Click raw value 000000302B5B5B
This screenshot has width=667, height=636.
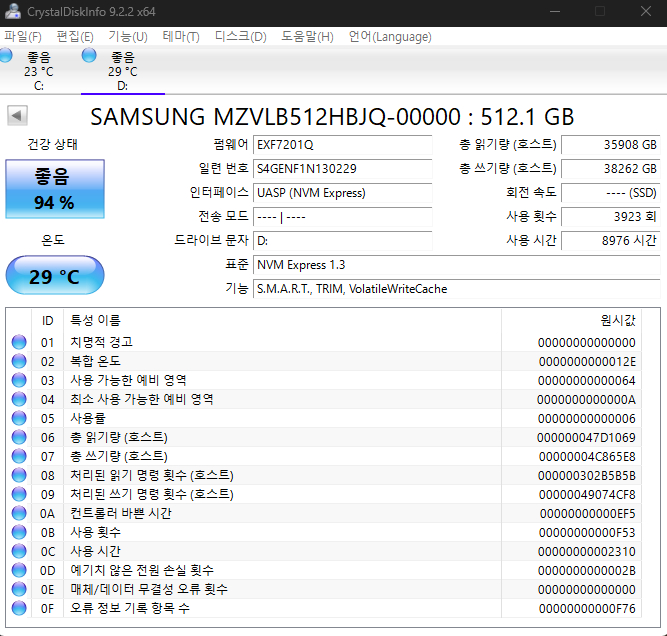coord(587,475)
